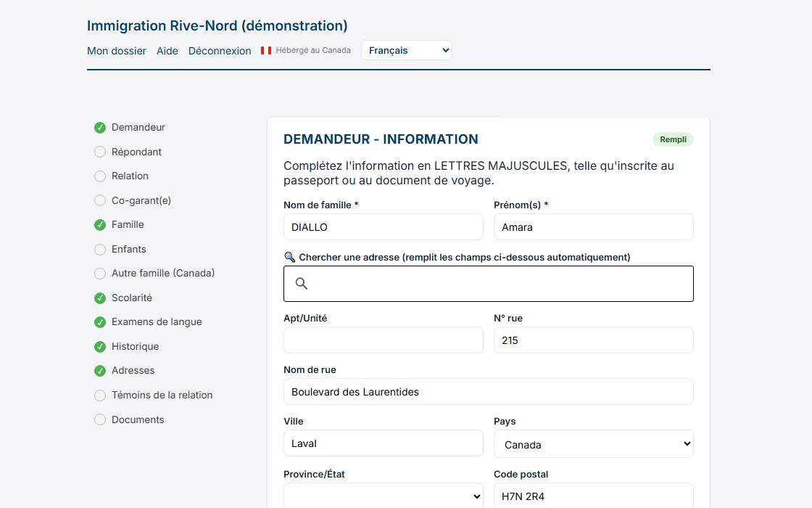The width and height of the screenshot is (812, 508).
Task: Open Mon dossier in the top navigation
Action: pyautogui.click(x=117, y=51)
